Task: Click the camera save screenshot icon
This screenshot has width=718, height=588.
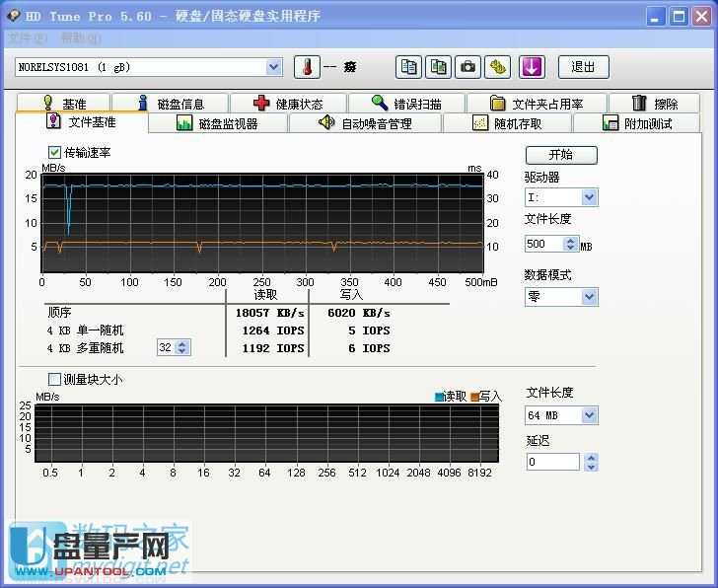Action: 468,67
